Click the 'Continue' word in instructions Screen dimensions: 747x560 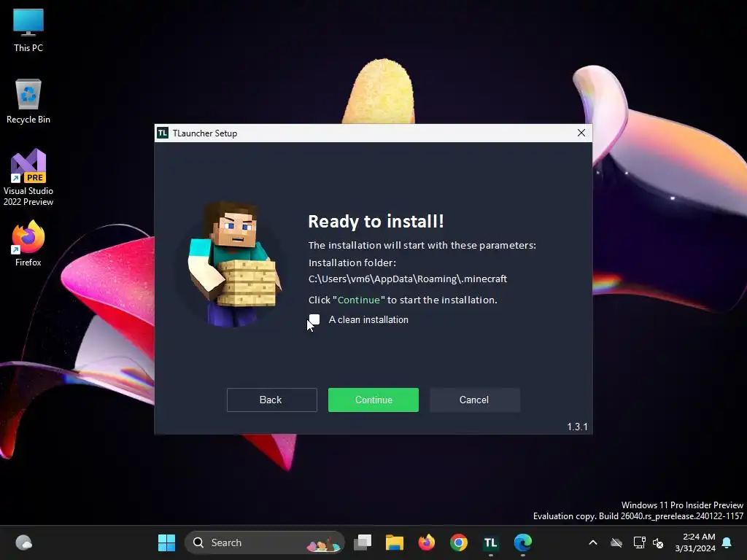pyautogui.click(x=359, y=300)
